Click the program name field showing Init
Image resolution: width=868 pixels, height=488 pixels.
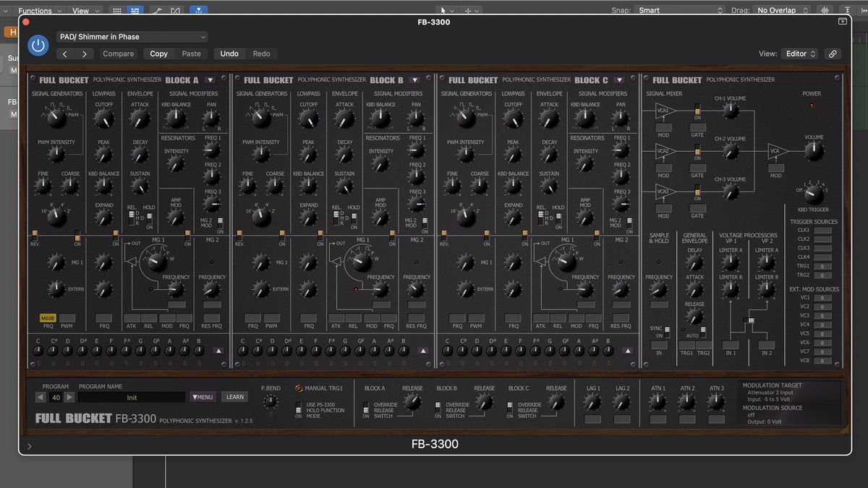pyautogui.click(x=132, y=397)
